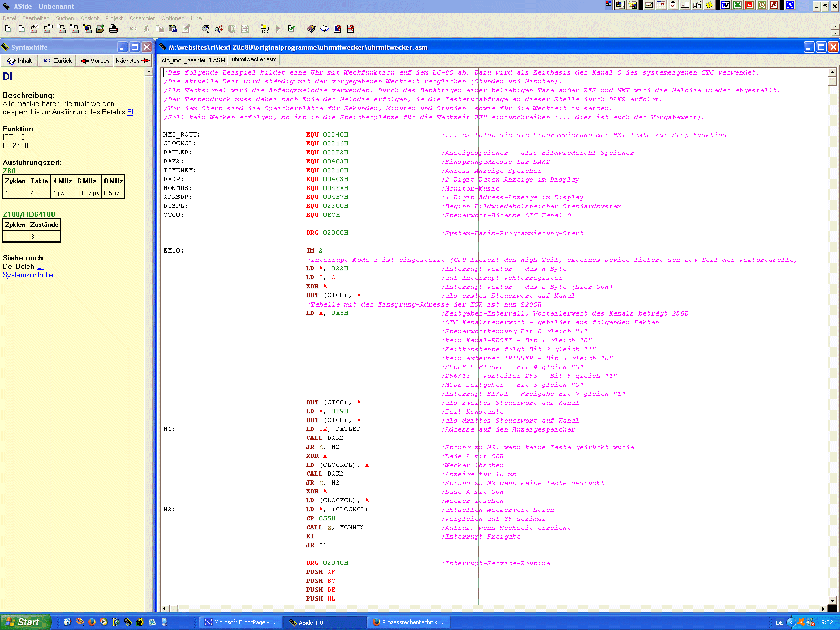Switch to Microsoft FrontPage in the taskbar

click(240, 622)
